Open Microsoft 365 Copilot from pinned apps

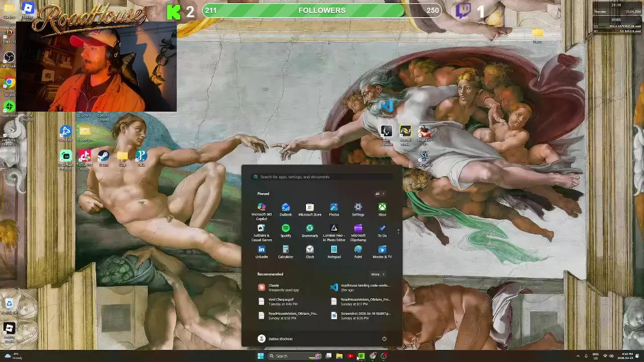(261, 211)
